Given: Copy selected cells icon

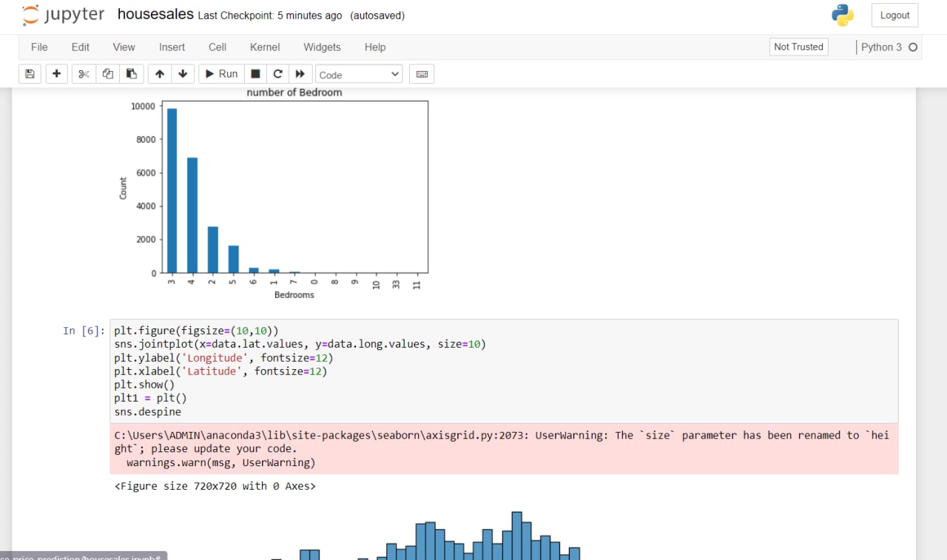Looking at the screenshot, I should 108,74.
